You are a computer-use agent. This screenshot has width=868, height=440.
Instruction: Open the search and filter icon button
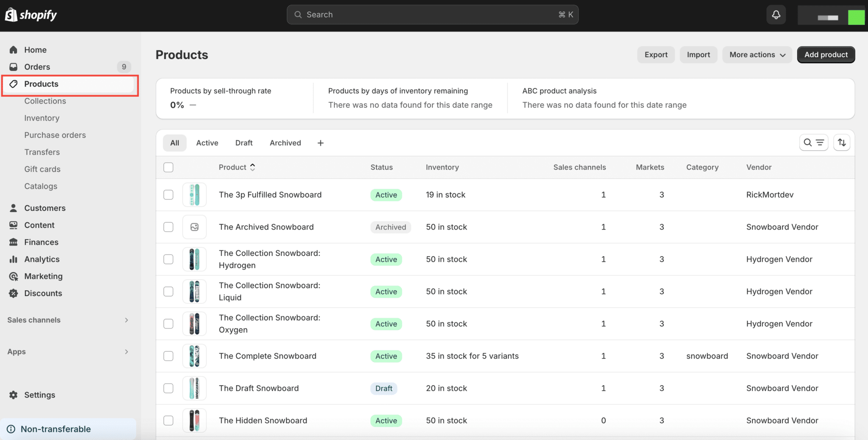813,143
